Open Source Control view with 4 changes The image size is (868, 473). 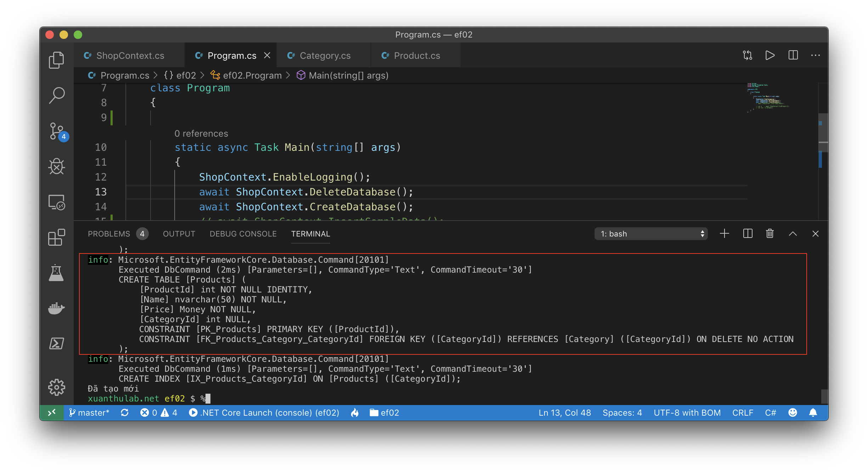[x=57, y=131]
